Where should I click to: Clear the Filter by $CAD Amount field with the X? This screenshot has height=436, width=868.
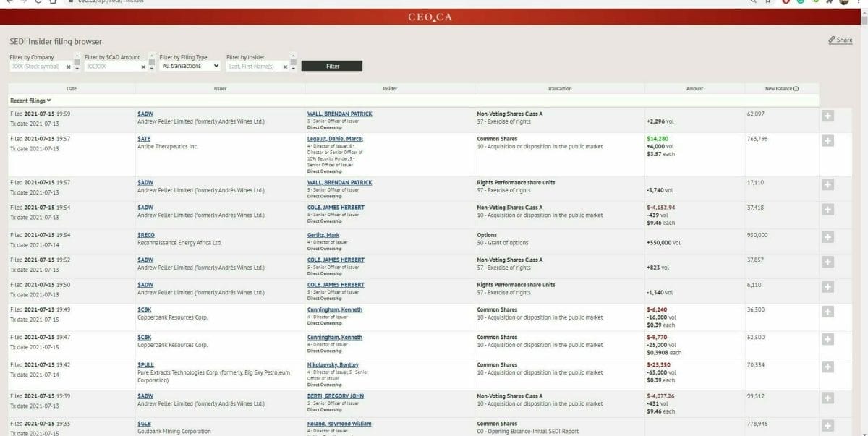click(143, 67)
